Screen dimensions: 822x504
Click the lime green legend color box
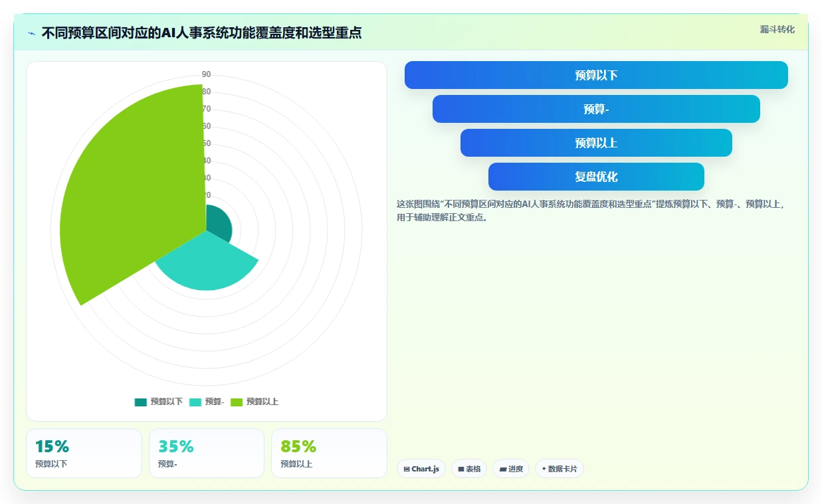[237, 402]
